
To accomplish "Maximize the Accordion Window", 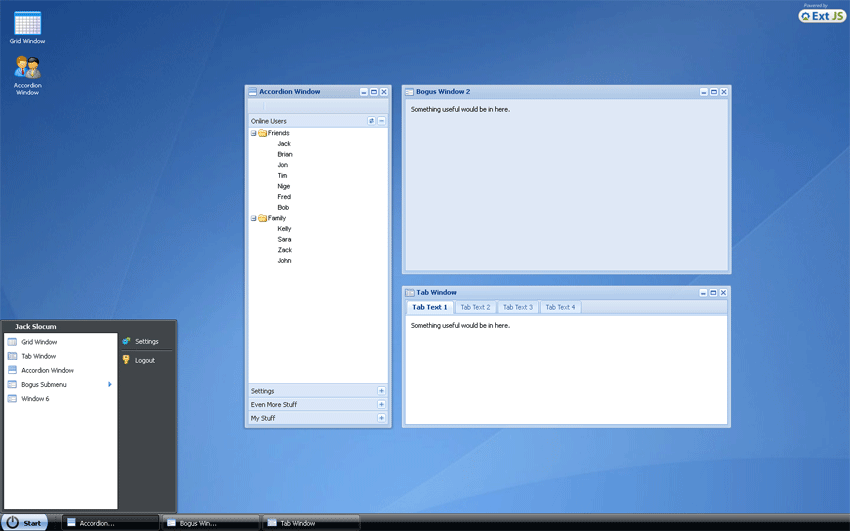I will tap(374, 92).
